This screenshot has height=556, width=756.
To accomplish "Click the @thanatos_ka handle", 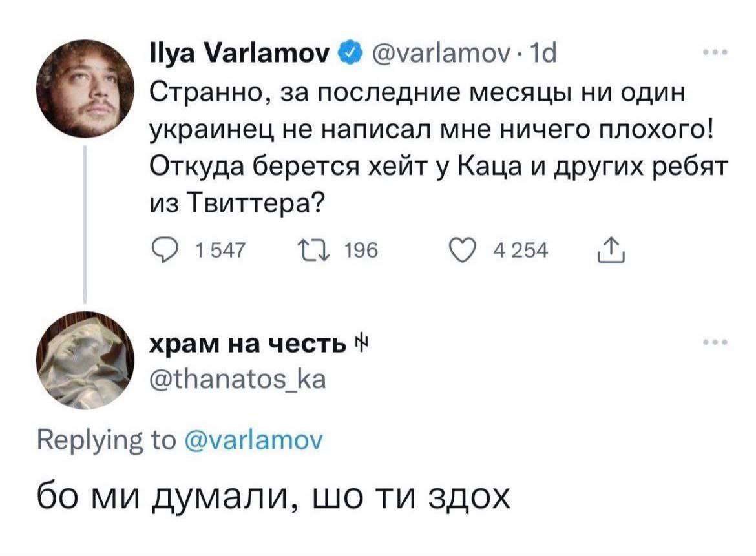I will pyautogui.click(x=238, y=379).
